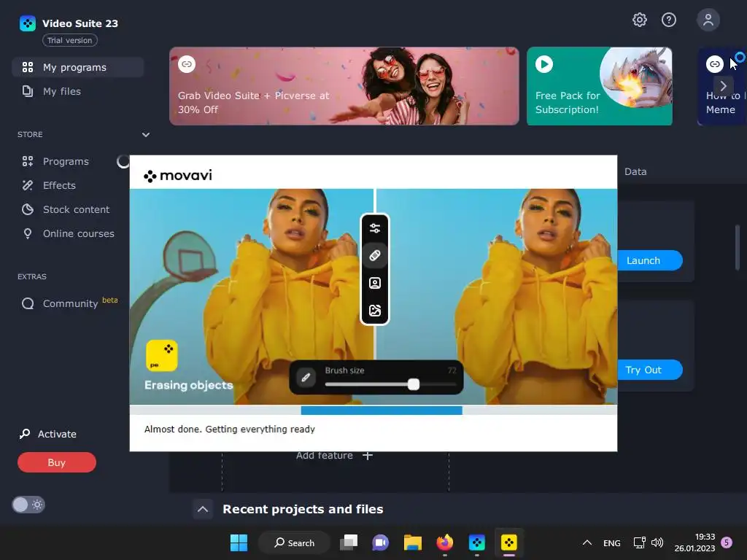Image resolution: width=747 pixels, height=560 pixels.
Task: Open the Free Pack for Subscription banner
Action: (600, 86)
